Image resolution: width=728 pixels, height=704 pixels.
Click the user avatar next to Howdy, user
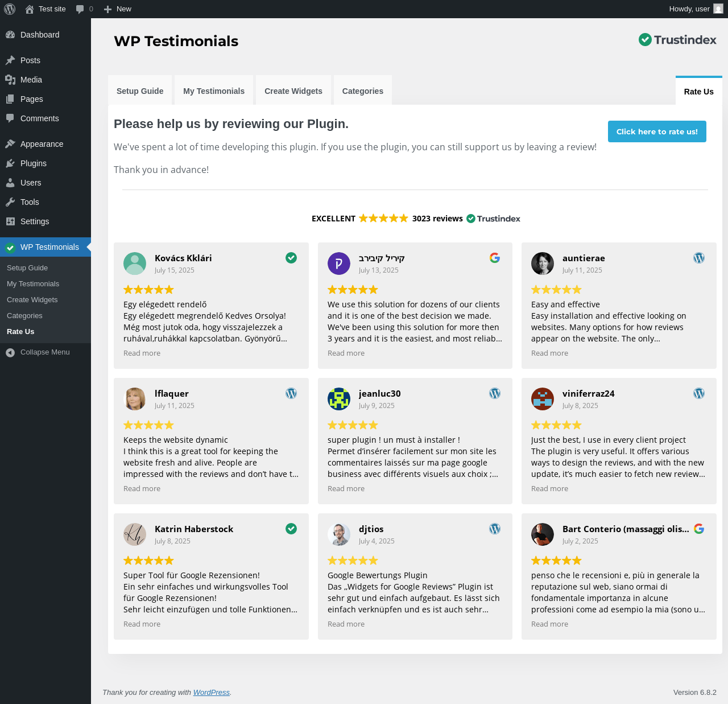click(x=718, y=9)
